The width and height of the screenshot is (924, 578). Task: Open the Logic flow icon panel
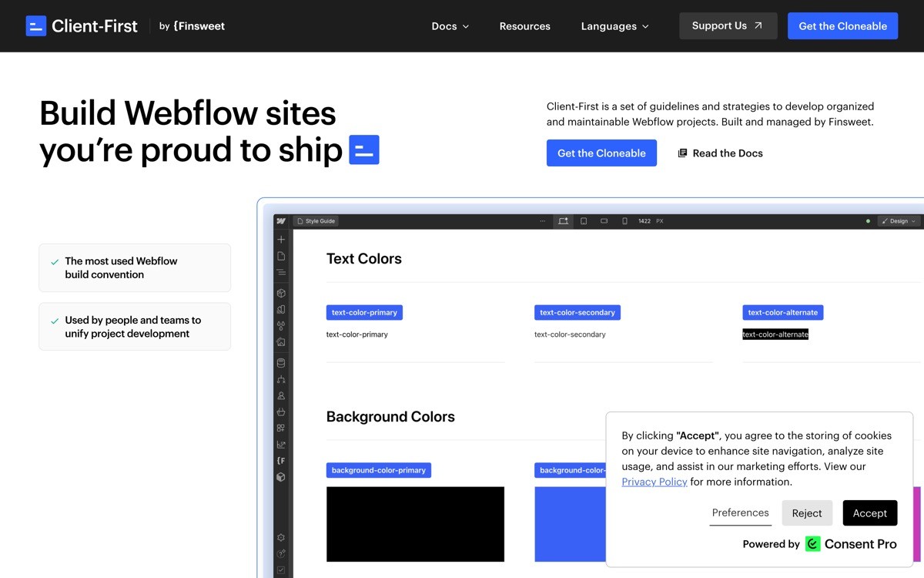coord(281,379)
